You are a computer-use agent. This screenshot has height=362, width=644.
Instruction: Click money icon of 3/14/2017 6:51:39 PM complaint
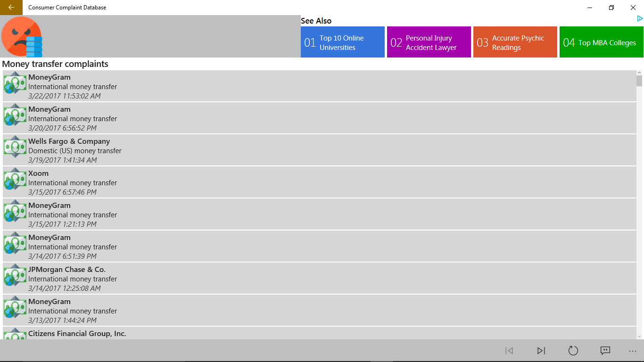[15, 243]
